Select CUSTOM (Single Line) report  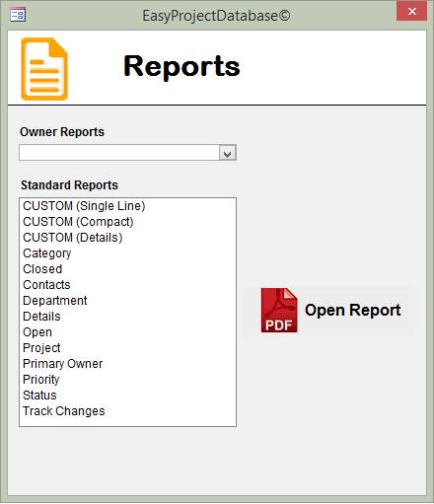coord(127,206)
